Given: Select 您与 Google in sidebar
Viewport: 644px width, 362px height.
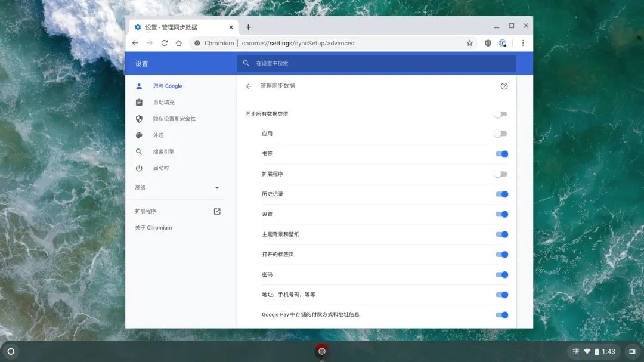Looking at the screenshot, I should click(x=167, y=86).
